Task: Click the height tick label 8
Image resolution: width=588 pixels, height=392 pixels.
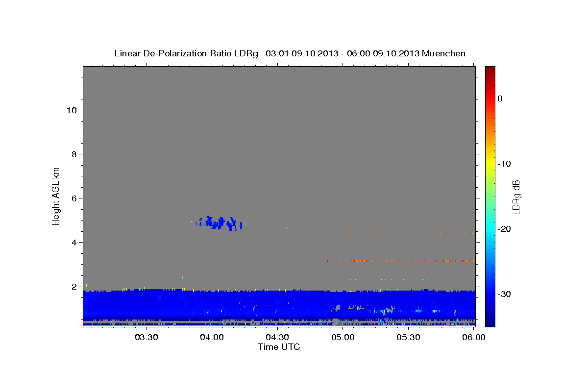Action: click(74, 154)
